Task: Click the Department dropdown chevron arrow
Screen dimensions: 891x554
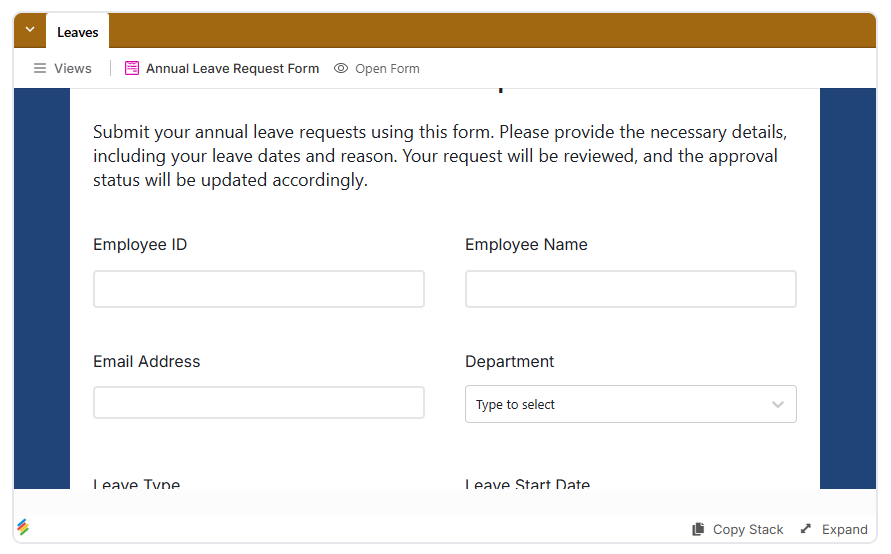Action: click(x=777, y=405)
